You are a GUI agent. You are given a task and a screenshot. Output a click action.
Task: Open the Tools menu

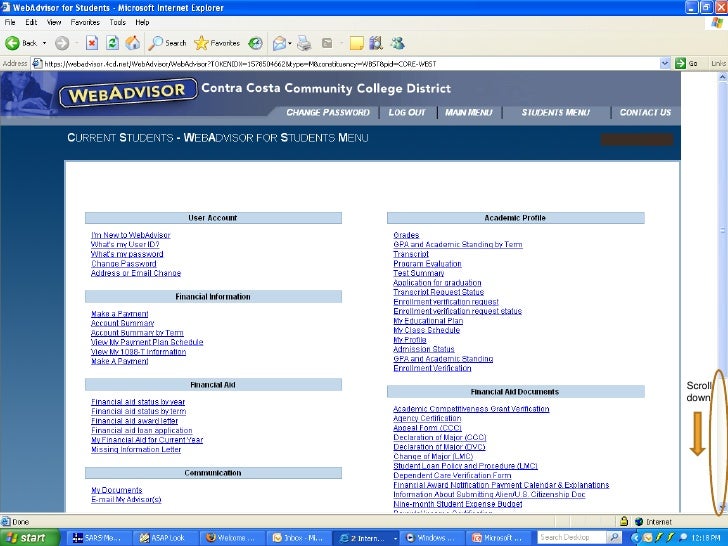[117, 22]
